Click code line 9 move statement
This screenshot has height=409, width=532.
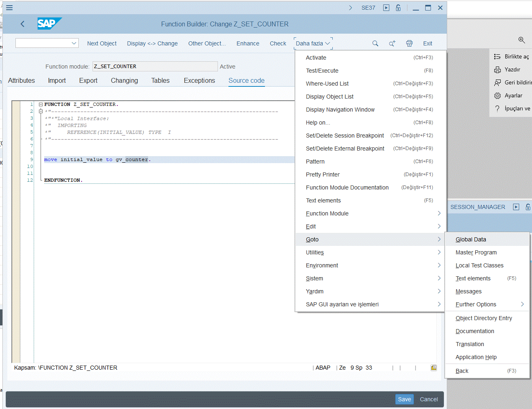(x=97, y=159)
